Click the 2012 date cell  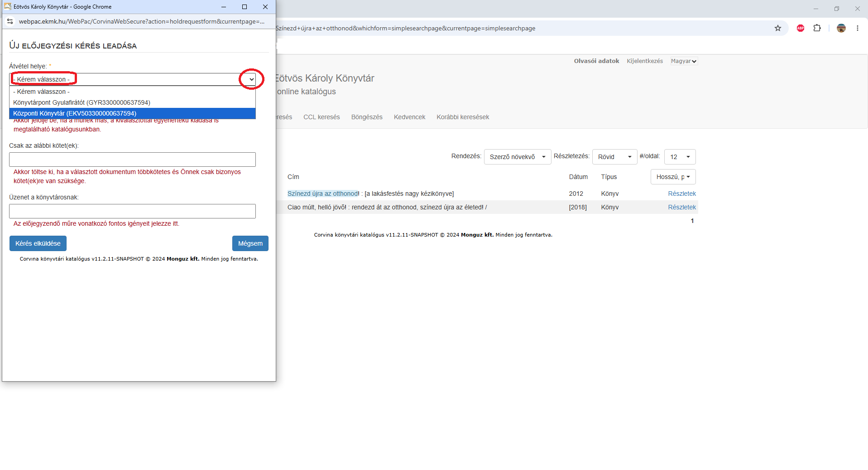click(576, 194)
